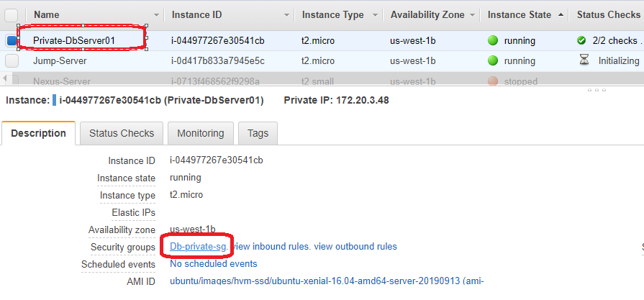This screenshot has height=300, width=644.
Task: Click the hourglass icon beside Initializing
Action: coord(584,60)
